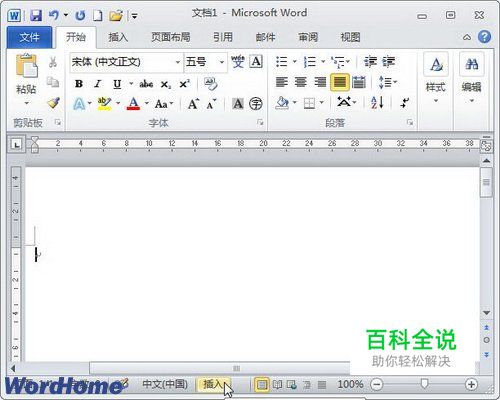Create a new blank document
The width and height of the screenshot is (500, 400).
click(97, 15)
